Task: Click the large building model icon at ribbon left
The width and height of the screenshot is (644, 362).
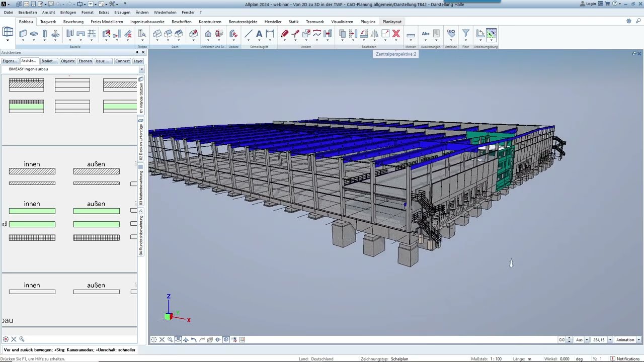Action: [8, 32]
